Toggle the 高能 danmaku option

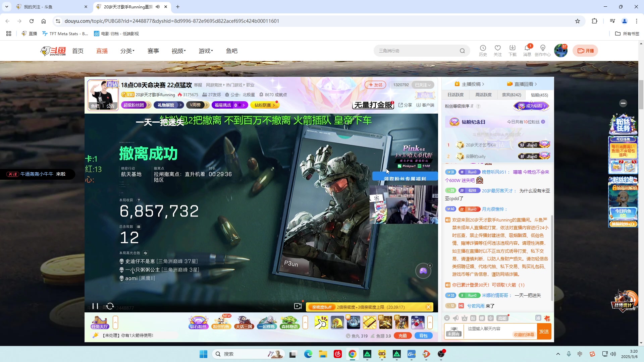[x=502, y=318]
